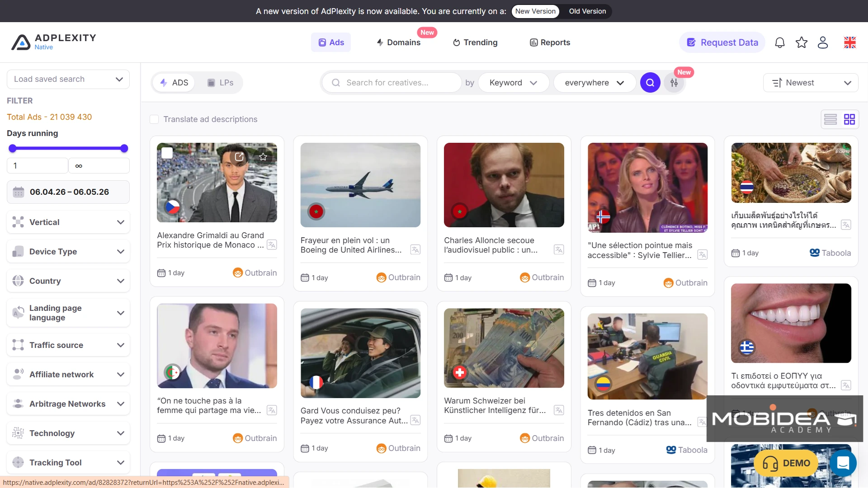Expand the Tracking Tool filter
This screenshot has width=868, height=488.
[68, 463]
